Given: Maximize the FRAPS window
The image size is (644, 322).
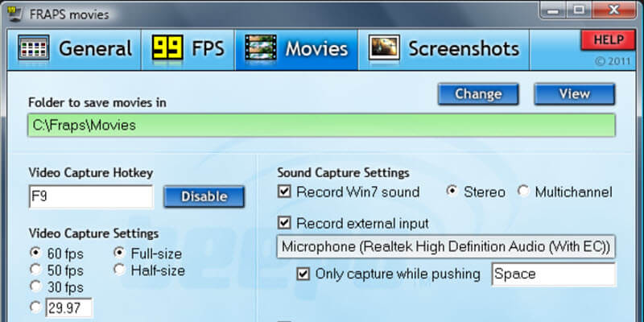Looking at the screenshot, I should click(x=579, y=10).
